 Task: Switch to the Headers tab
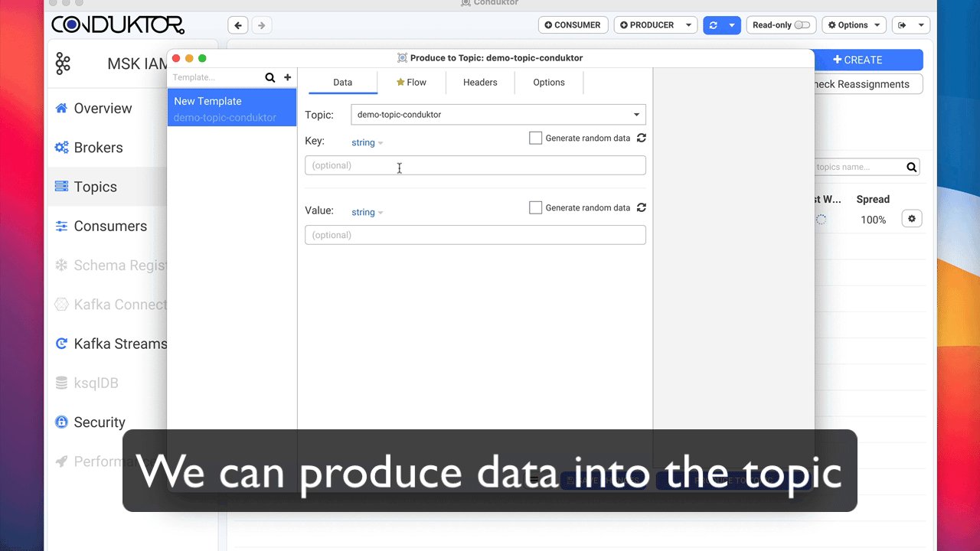click(x=480, y=83)
